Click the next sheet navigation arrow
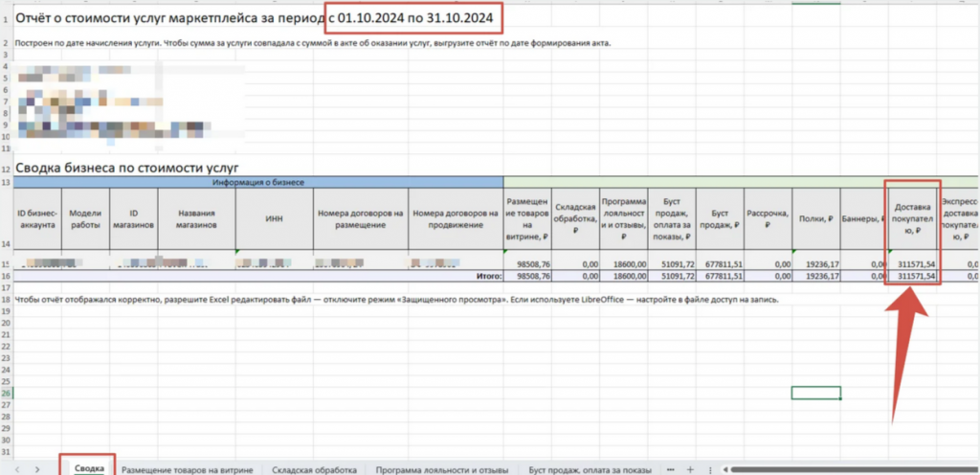Screen dimensions: 980x475 36,469
